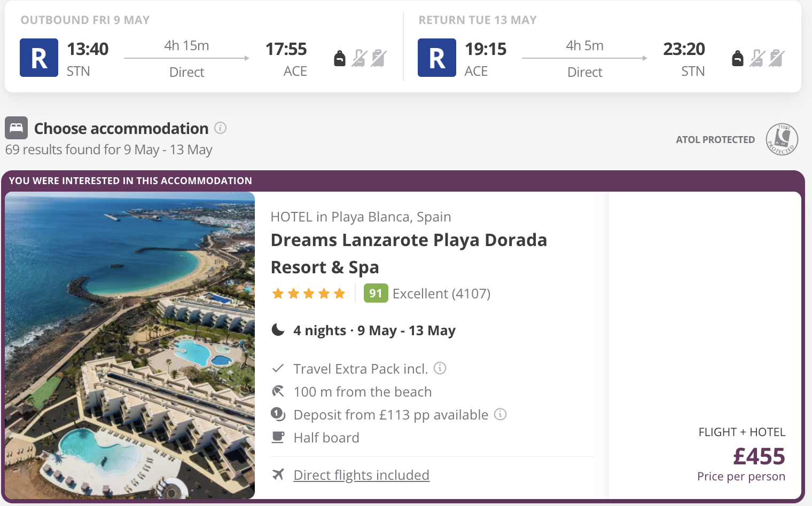The width and height of the screenshot is (812, 506).
Task: Open info tooltip next to Choose accommodation
Action: point(220,128)
